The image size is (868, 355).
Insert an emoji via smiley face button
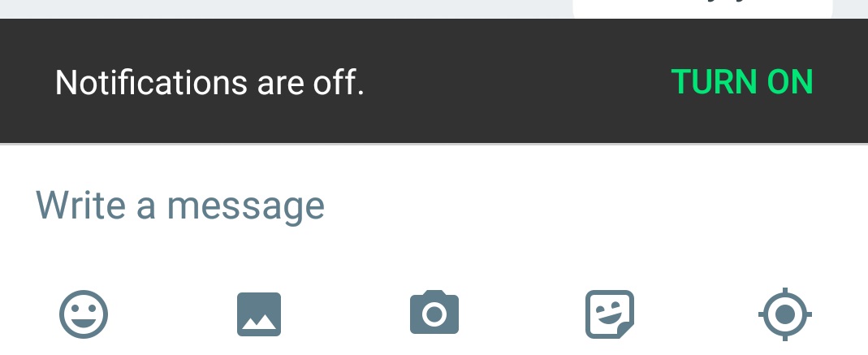(84, 314)
